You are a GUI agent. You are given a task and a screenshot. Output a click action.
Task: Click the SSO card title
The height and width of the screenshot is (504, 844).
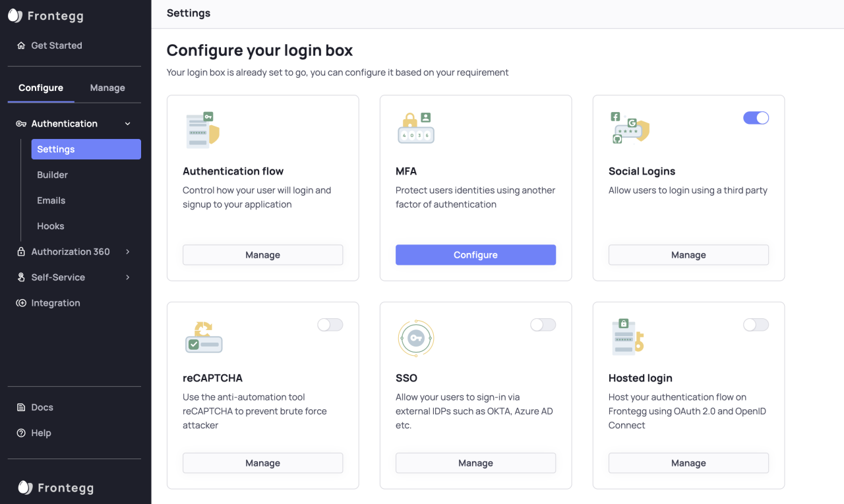click(x=406, y=378)
